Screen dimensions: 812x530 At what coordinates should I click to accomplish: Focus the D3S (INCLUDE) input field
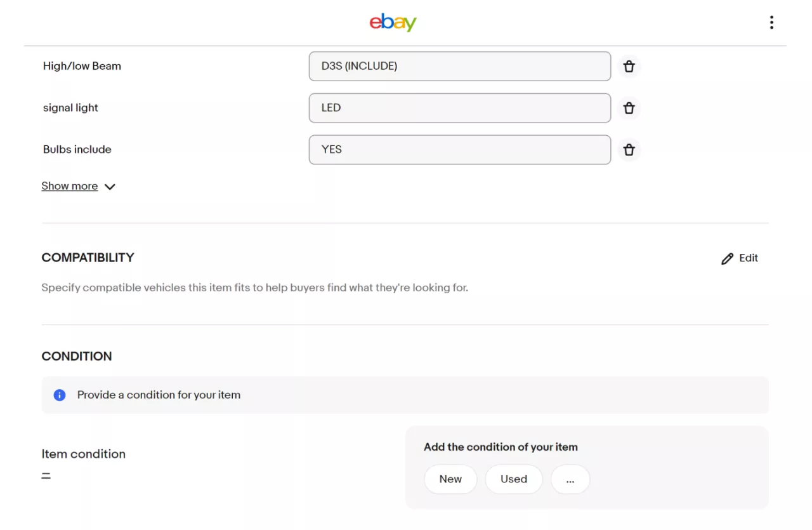459,66
